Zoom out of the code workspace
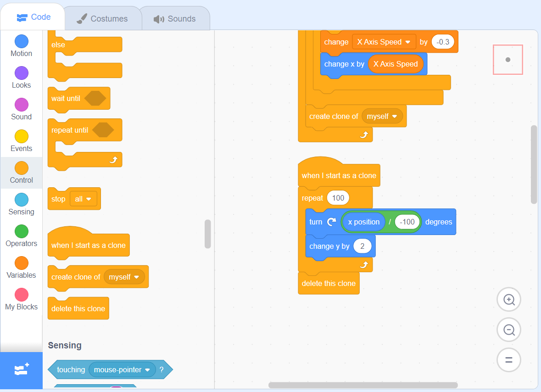 click(x=508, y=330)
